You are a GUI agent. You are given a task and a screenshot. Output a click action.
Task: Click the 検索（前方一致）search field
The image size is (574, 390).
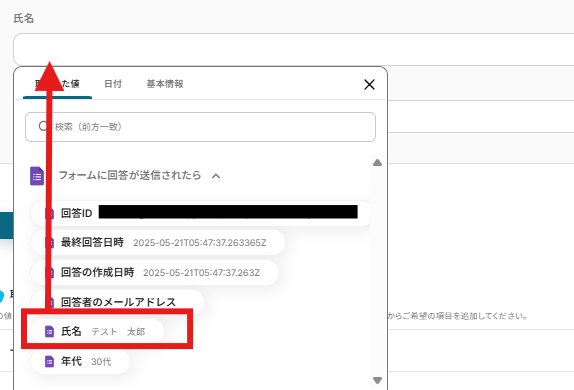(200, 127)
